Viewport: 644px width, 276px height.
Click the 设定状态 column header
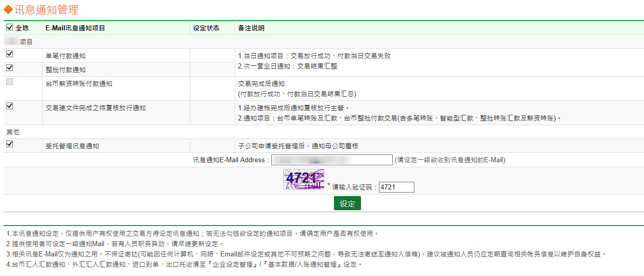point(206,28)
